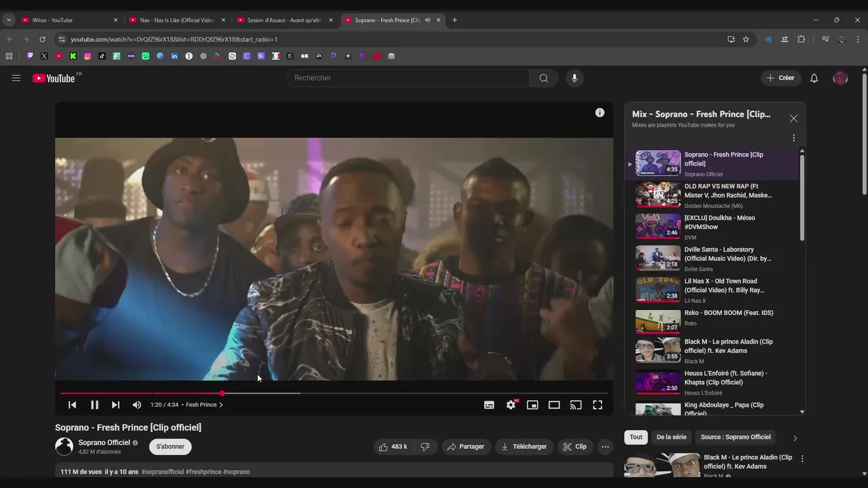Open more actions ellipsis under video
This screenshot has width=868, height=488.
pos(605,447)
